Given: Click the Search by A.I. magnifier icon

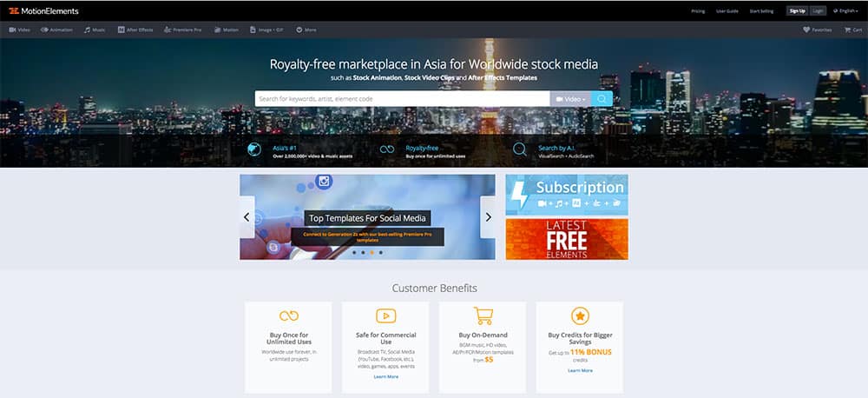Looking at the screenshot, I should pyautogui.click(x=520, y=149).
